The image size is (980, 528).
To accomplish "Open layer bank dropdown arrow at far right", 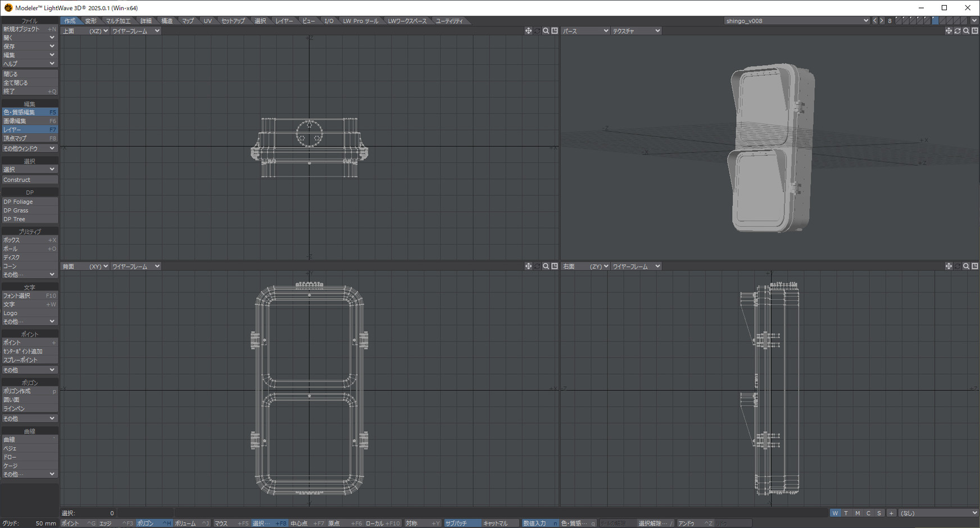I will [x=974, y=21].
